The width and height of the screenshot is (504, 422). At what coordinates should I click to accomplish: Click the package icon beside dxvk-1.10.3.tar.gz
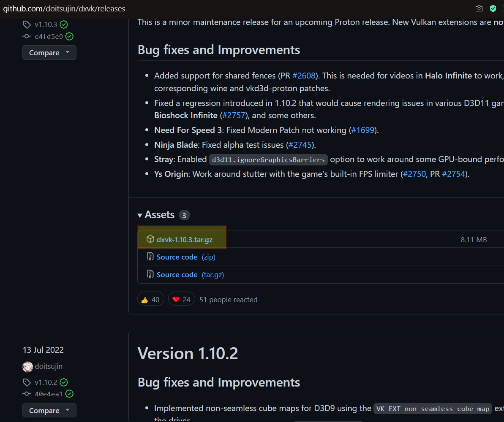[x=150, y=239]
